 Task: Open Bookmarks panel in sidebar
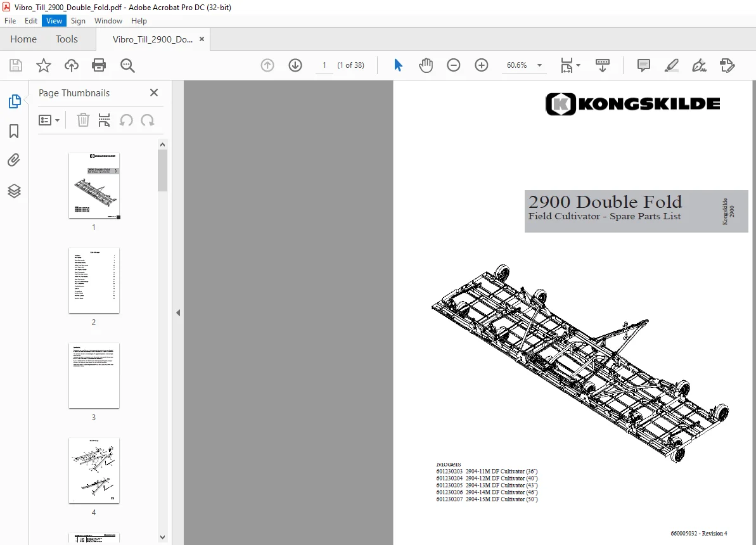point(14,131)
